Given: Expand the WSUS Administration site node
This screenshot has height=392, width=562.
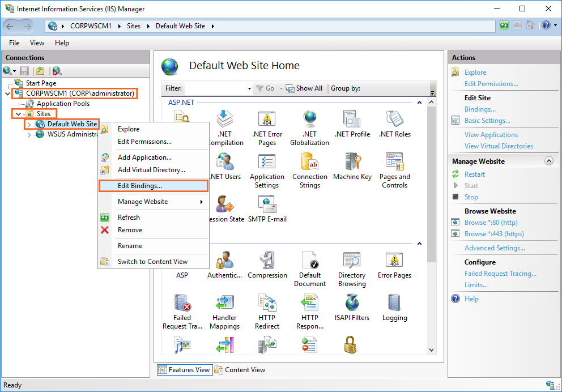Looking at the screenshot, I should point(29,134).
